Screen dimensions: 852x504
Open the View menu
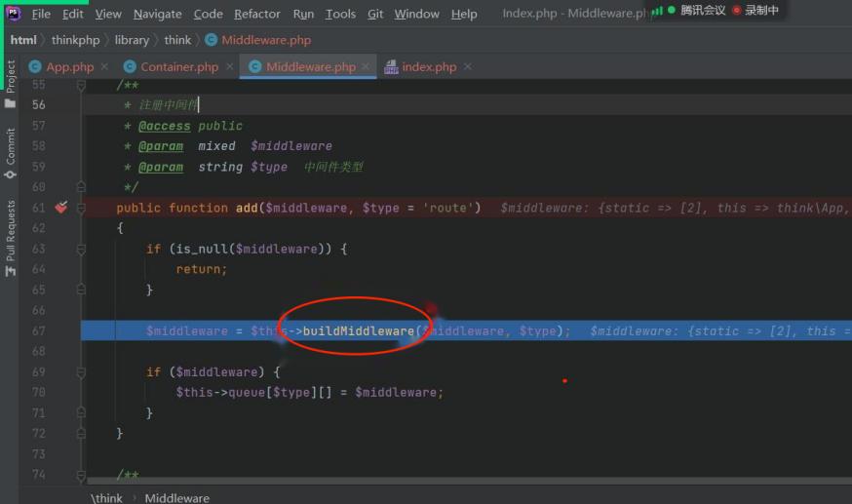tap(108, 14)
